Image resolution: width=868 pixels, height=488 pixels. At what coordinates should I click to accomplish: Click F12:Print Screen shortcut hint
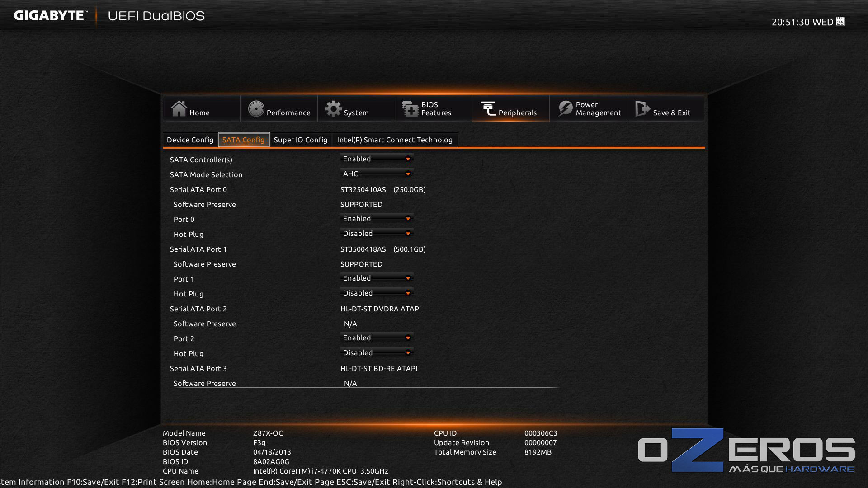tap(153, 482)
